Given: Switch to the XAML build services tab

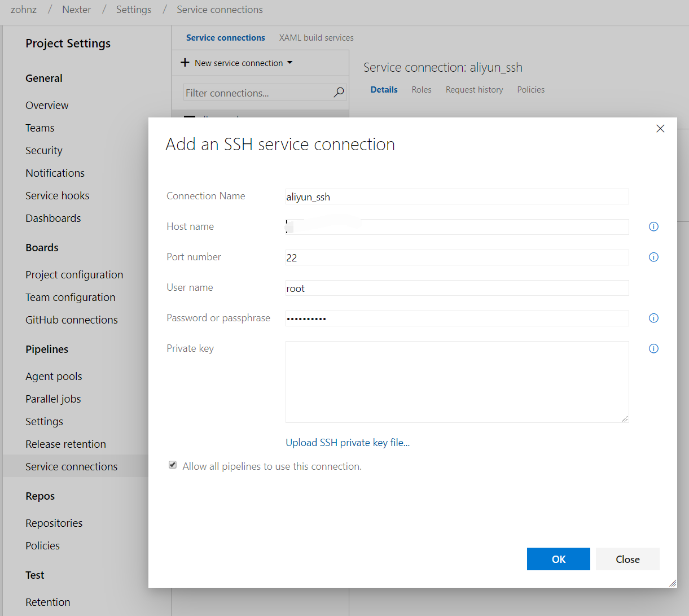Looking at the screenshot, I should coord(316,38).
